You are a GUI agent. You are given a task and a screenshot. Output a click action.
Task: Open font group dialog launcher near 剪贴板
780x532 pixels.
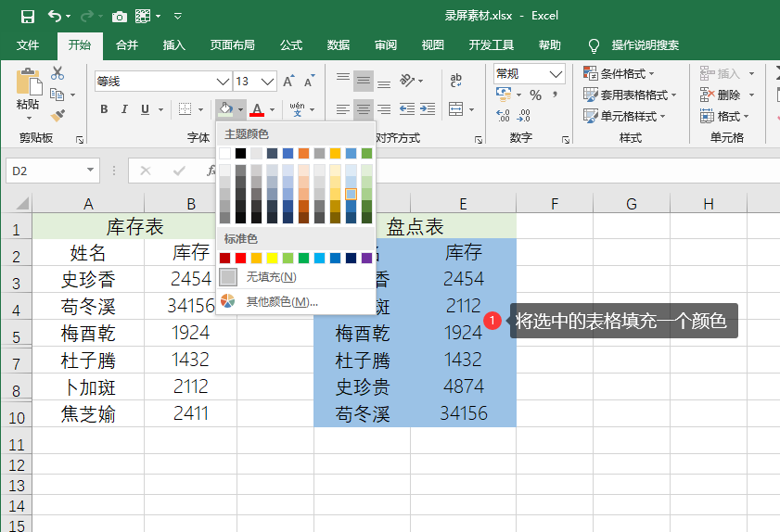coord(79,140)
